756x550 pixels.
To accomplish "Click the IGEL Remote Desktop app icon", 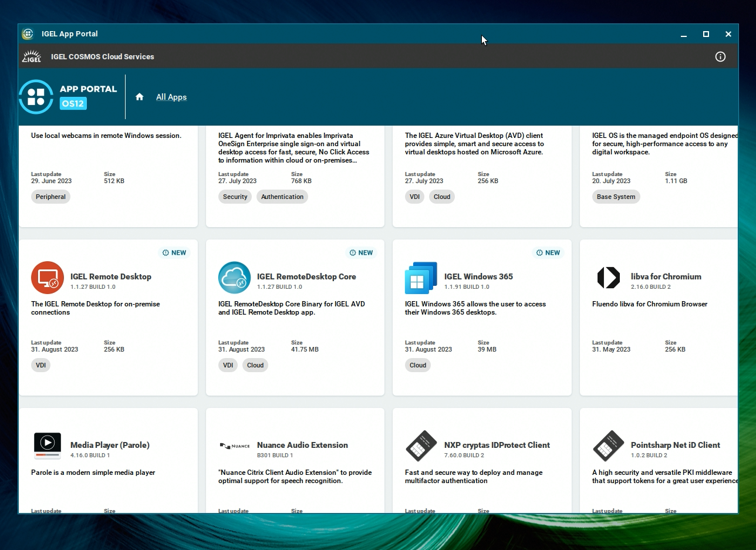I will coord(48,278).
